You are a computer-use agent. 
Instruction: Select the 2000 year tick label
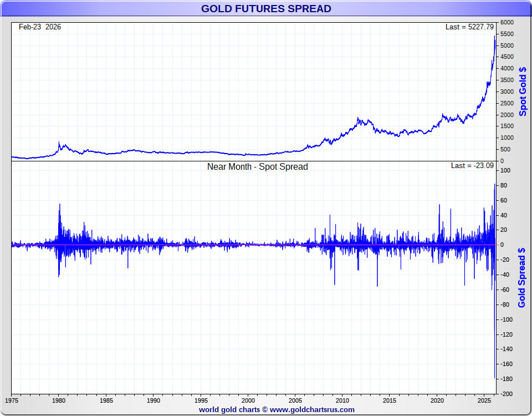[248, 400]
